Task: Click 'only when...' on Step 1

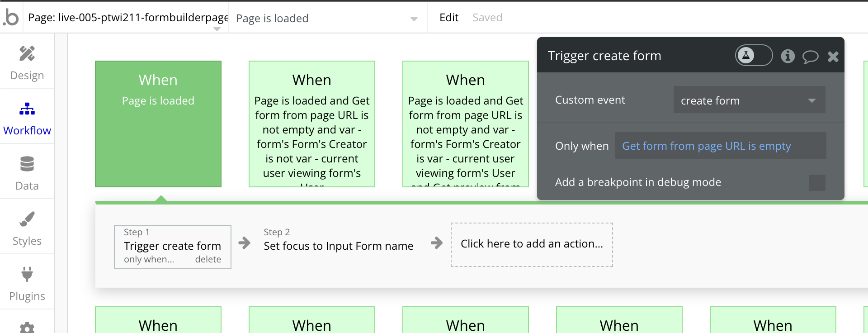Action: click(149, 259)
